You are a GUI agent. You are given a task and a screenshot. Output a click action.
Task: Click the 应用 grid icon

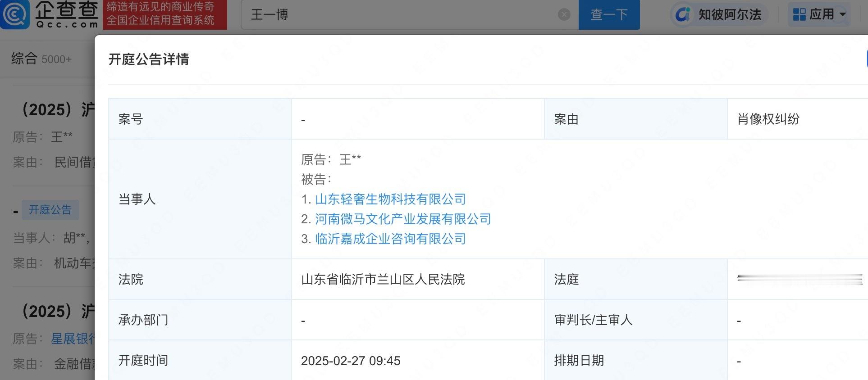799,14
